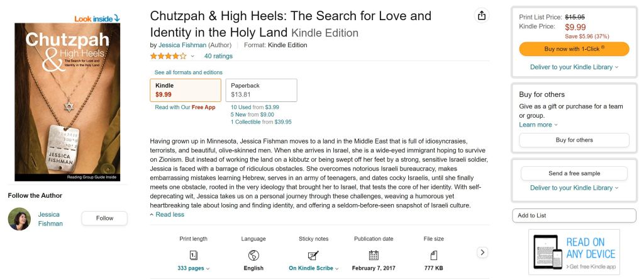Click the file size document icon
Screen dimensions: 644x279
(433, 255)
